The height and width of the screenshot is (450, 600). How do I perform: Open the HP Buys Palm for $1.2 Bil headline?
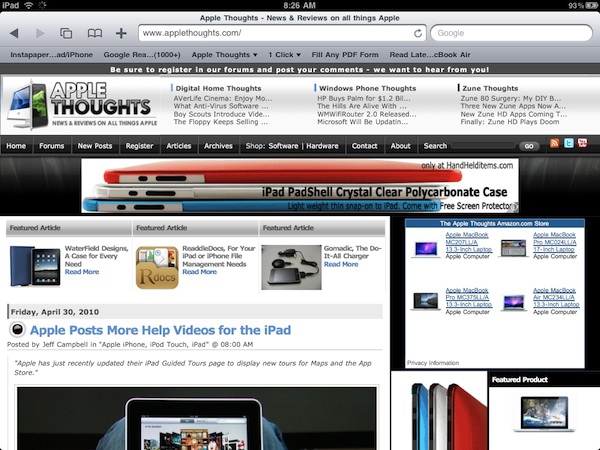[364, 98]
